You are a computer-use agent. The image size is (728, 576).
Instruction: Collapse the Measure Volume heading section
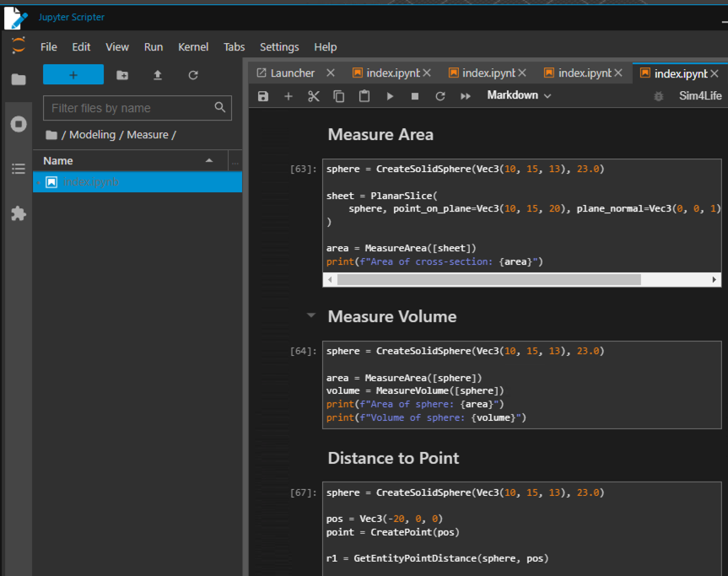(311, 315)
